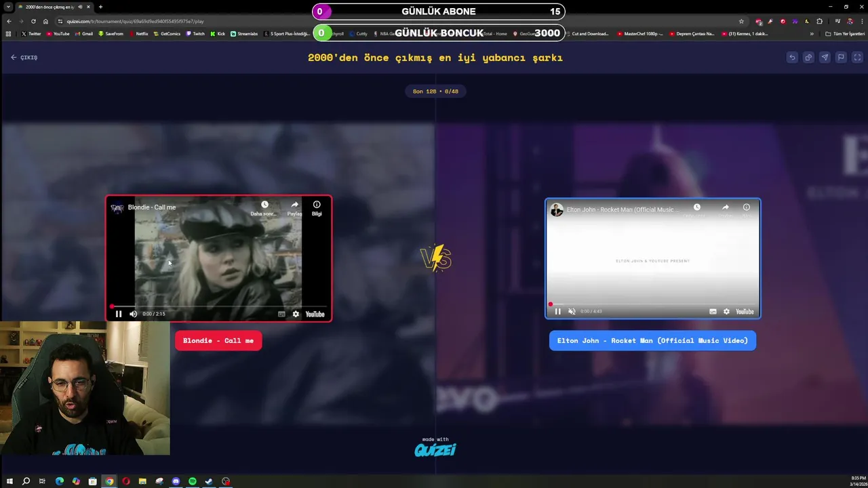Open the browser extensions puzzle icon
This screenshot has height=488, width=868.
pyautogui.click(x=819, y=21)
